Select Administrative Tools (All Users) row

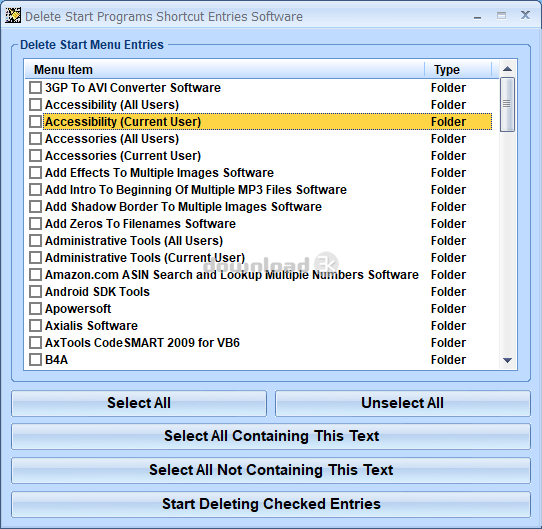(260, 241)
